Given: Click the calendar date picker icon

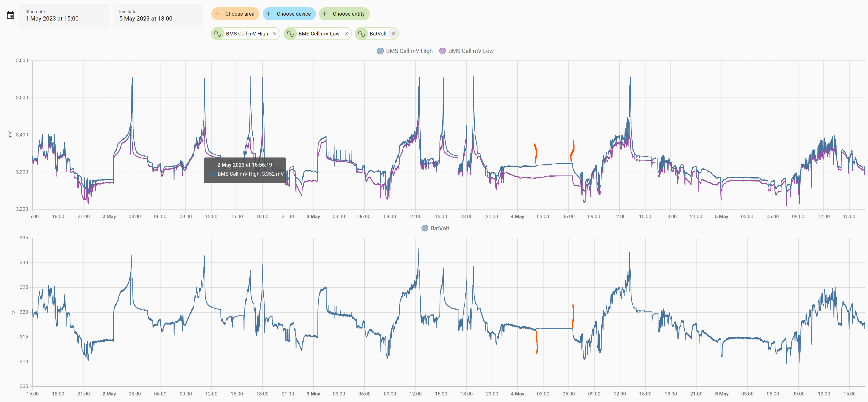Looking at the screenshot, I should pos(10,15).
